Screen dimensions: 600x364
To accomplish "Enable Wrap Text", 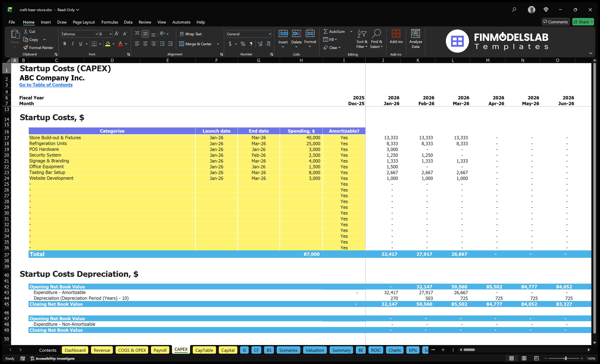I will 191,34.
